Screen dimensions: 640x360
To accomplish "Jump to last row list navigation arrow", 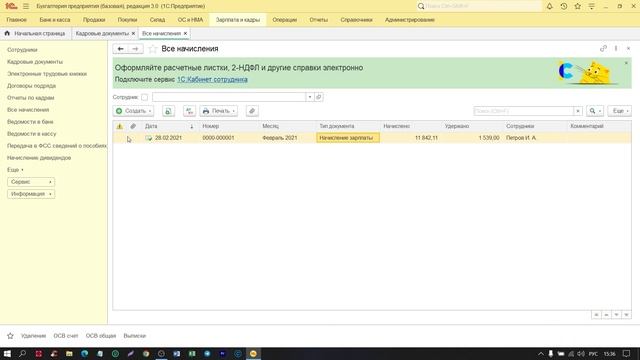I will click(627, 315).
